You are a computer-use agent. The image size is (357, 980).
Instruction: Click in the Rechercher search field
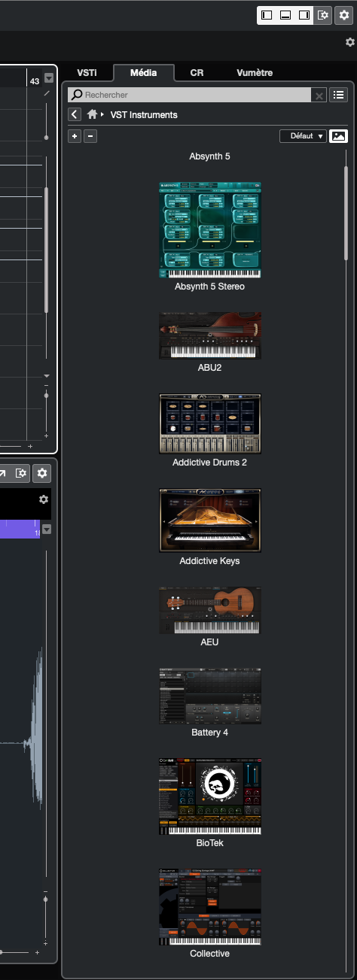(x=189, y=96)
